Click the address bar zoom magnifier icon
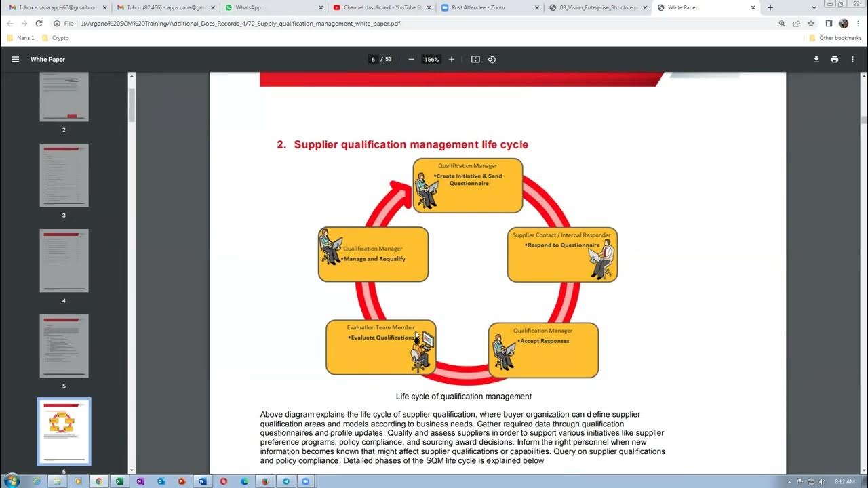The image size is (868, 488). (x=782, y=23)
